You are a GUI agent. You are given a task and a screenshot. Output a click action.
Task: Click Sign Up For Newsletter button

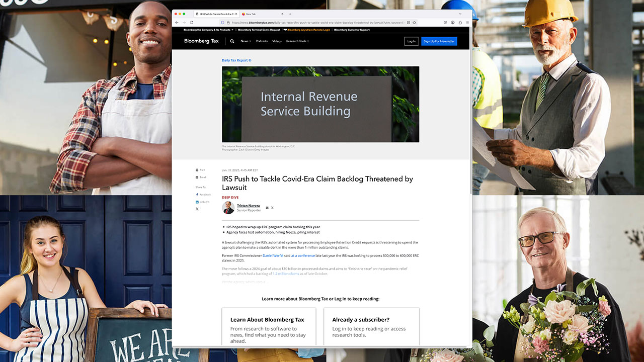coord(439,41)
